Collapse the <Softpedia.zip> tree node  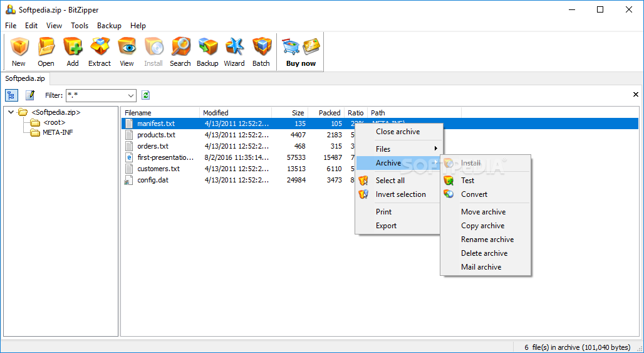(11, 112)
